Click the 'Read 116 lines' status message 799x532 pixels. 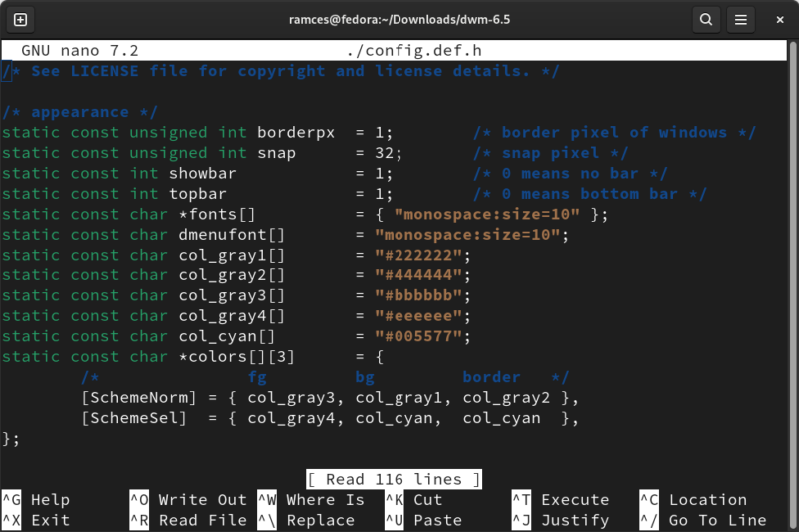tap(394, 479)
